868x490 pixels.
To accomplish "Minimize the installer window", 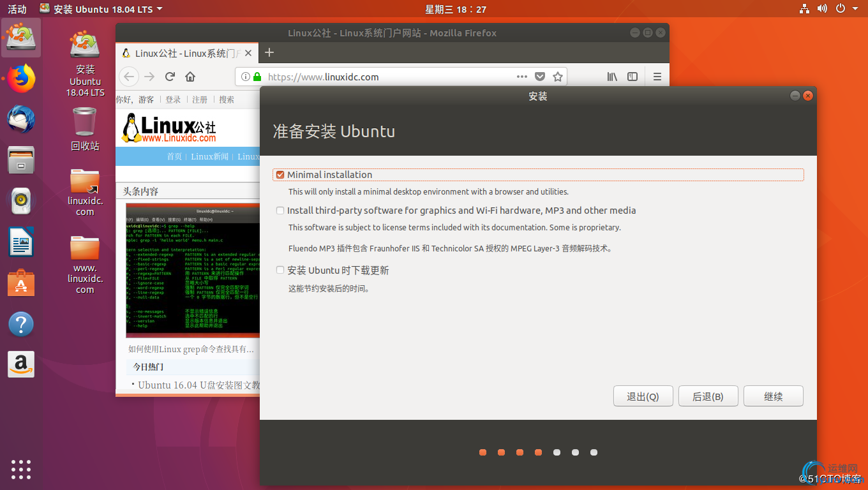I will (795, 96).
